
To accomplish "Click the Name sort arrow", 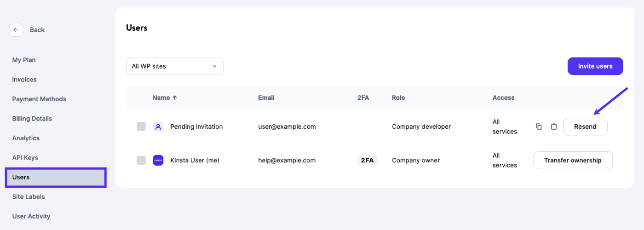I will (174, 98).
